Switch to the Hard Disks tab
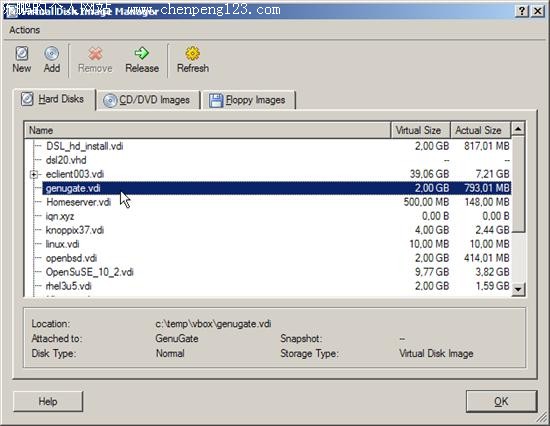This screenshot has height=426, width=550. click(54, 99)
